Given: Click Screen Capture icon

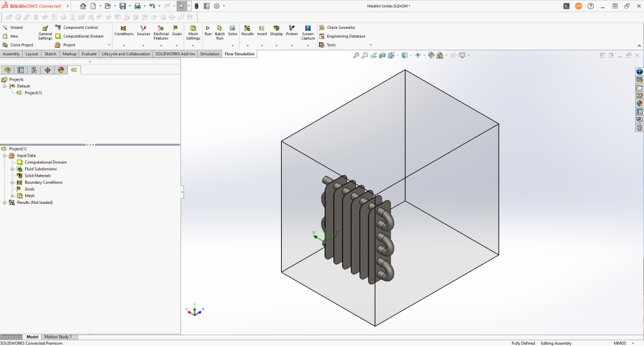Looking at the screenshot, I should coord(308,33).
